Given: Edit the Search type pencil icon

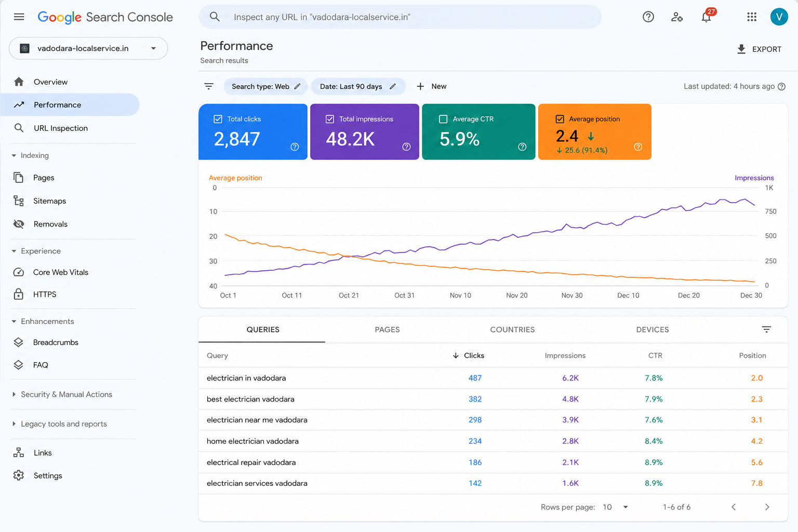Looking at the screenshot, I should coord(297,86).
